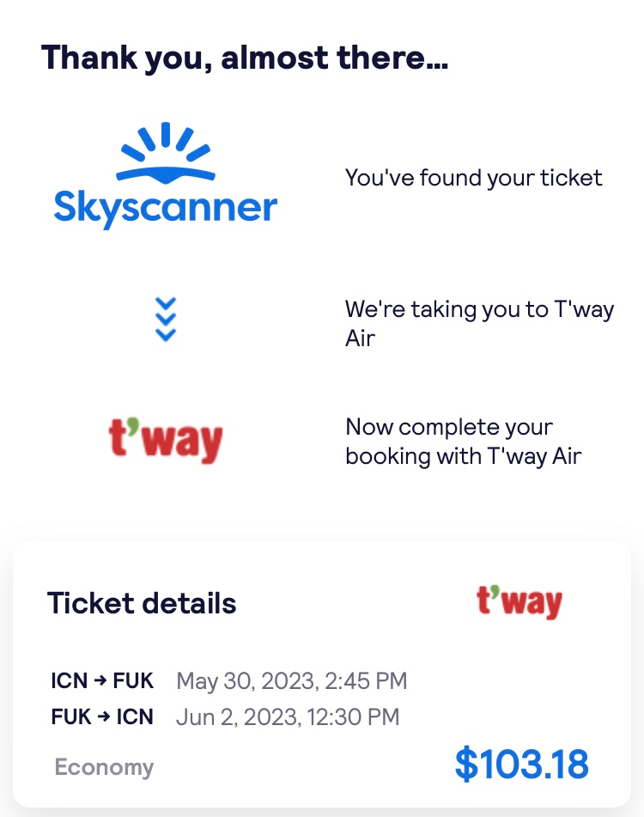The image size is (644, 817).
Task: Click the Skyscanner sunrise logo icon
Action: (166, 153)
